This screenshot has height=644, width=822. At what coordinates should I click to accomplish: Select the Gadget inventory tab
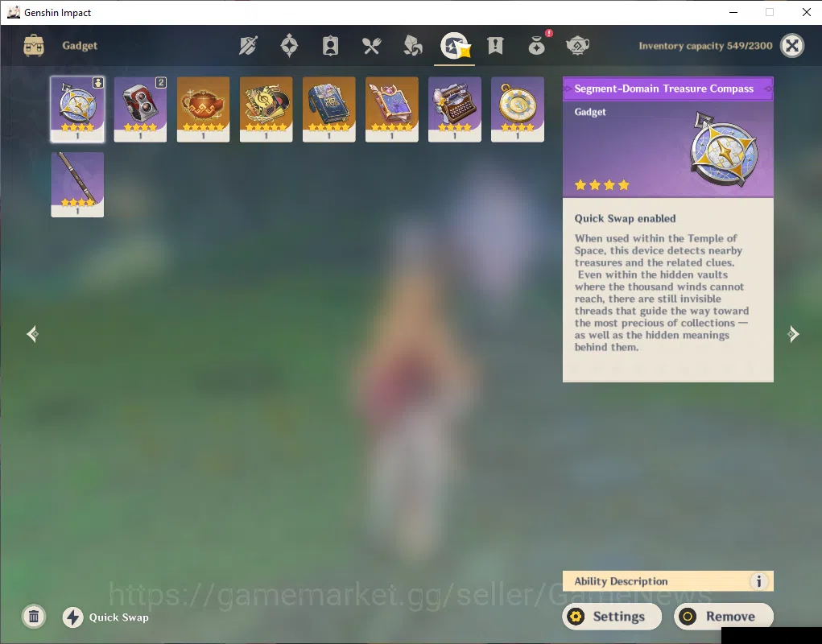(455, 46)
